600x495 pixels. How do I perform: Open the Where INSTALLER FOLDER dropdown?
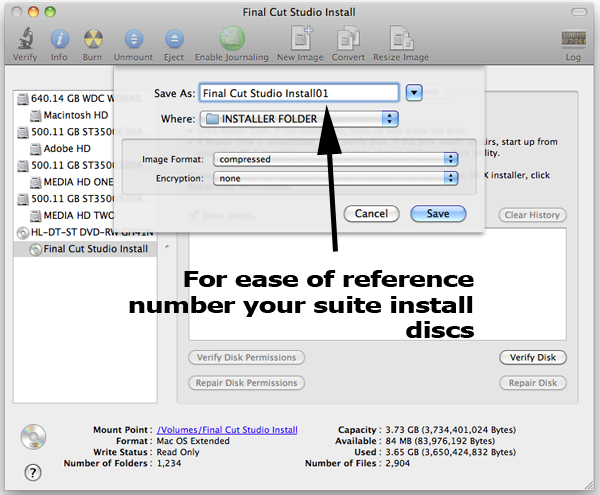pos(299,119)
